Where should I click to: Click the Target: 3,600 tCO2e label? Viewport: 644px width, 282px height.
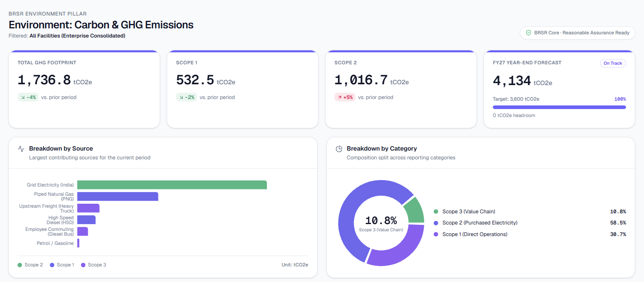click(516, 99)
